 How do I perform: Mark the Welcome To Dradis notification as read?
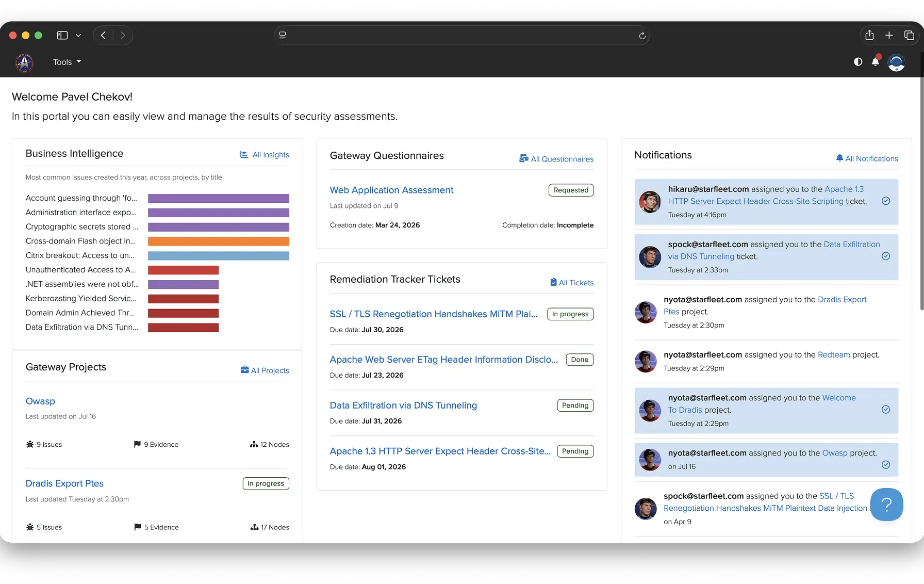click(886, 410)
